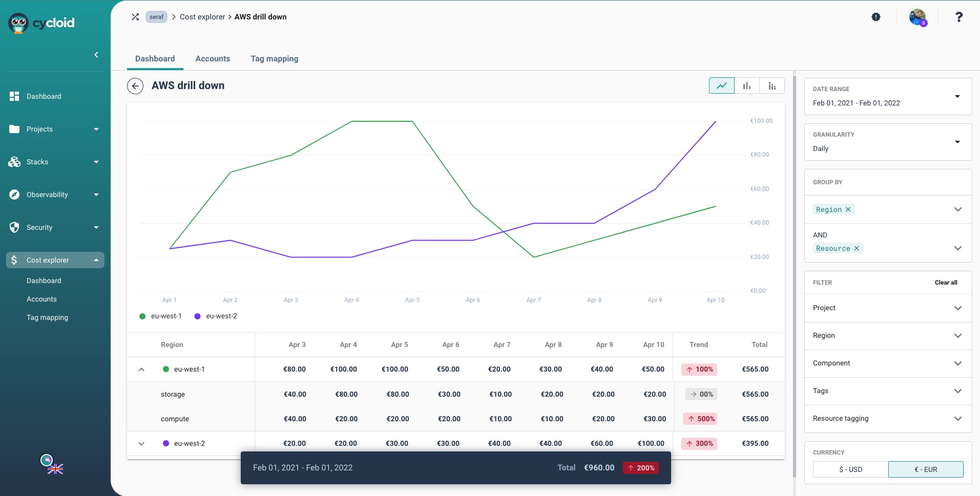Viewport: 980px width, 496px height.
Task: Select EUR currency option
Action: pyautogui.click(x=926, y=469)
